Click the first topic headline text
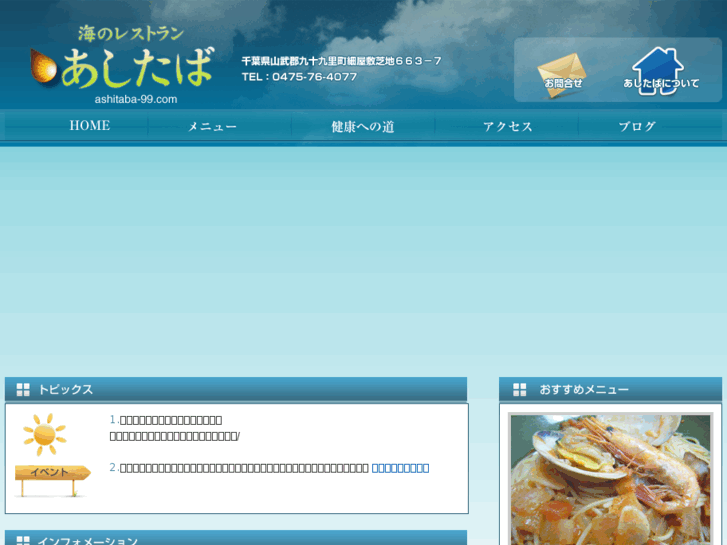The width and height of the screenshot is (727, 545). click(x=171, y=420)
